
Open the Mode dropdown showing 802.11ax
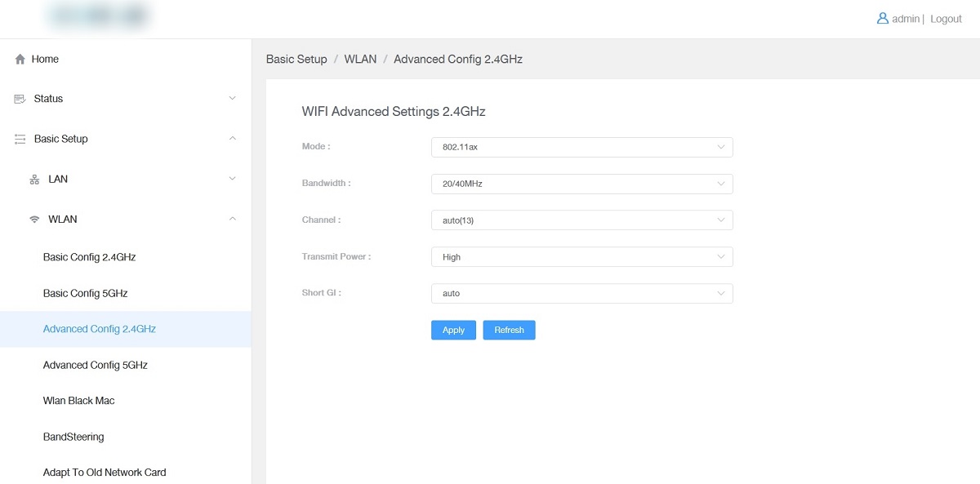(x=581, y=147)
